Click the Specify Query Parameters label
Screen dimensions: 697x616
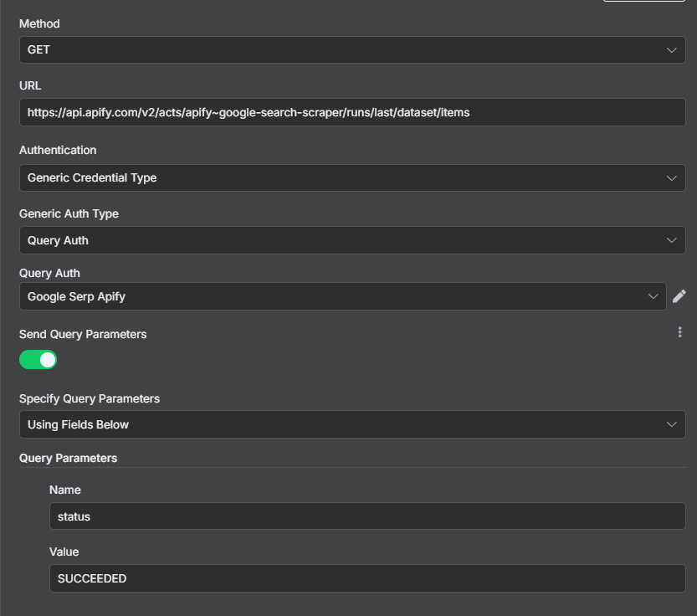tap(90, 398)
